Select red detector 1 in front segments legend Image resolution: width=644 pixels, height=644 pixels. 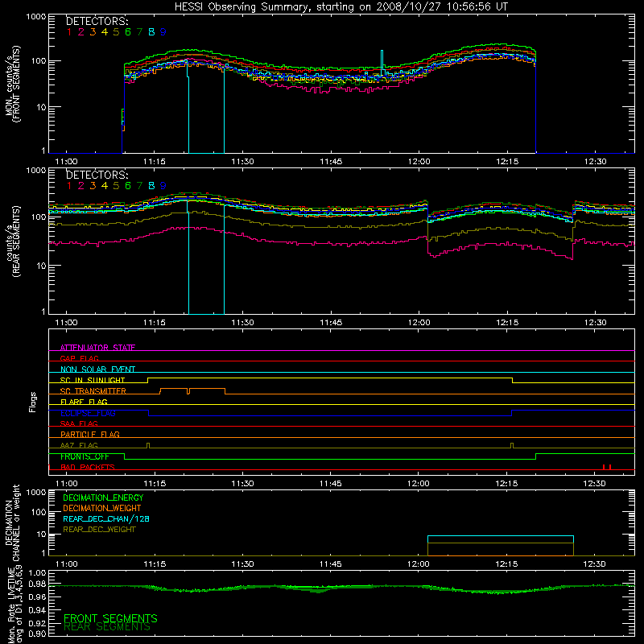[69, 32]
